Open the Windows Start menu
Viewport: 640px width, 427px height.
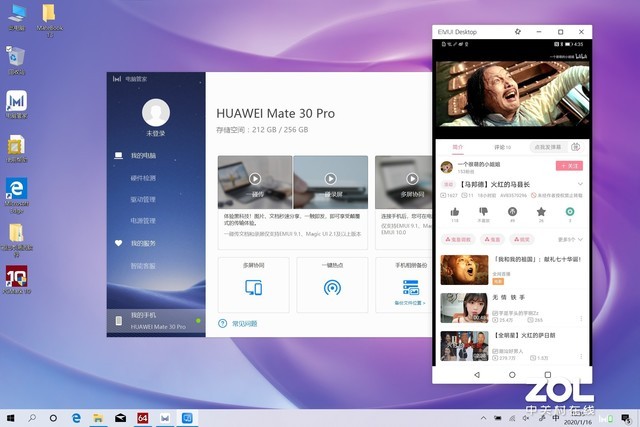[x=11, y=418]
